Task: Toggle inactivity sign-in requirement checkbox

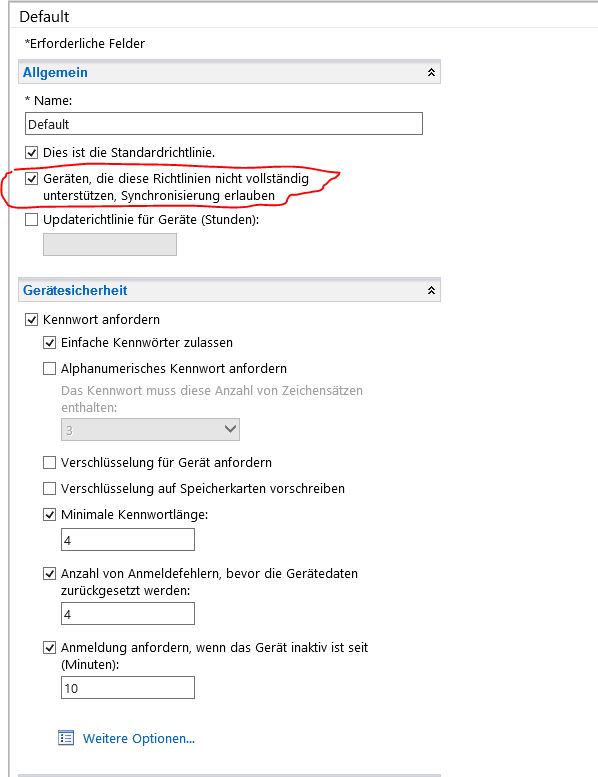Action: coord(50,648)
